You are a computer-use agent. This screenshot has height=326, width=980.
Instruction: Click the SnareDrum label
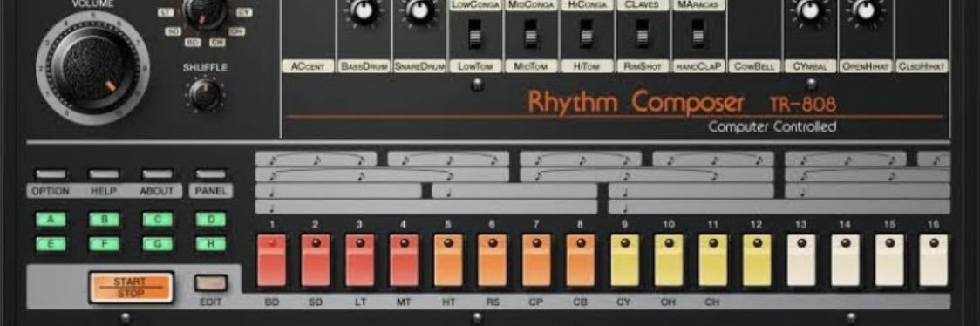[x=419, y=66]
